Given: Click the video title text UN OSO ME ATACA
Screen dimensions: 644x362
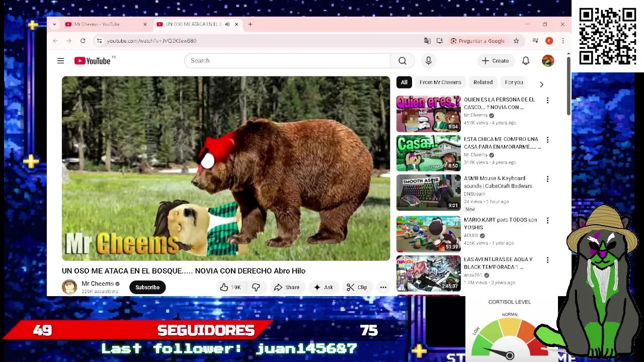Looking at the screenshot, I should pyautogui.click(x=184, y=271).
